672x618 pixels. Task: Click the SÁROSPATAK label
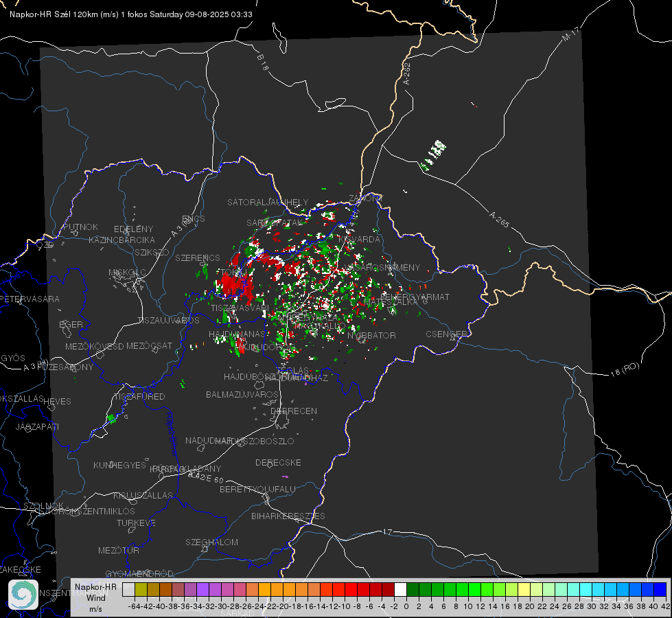(x=275, y=222)
